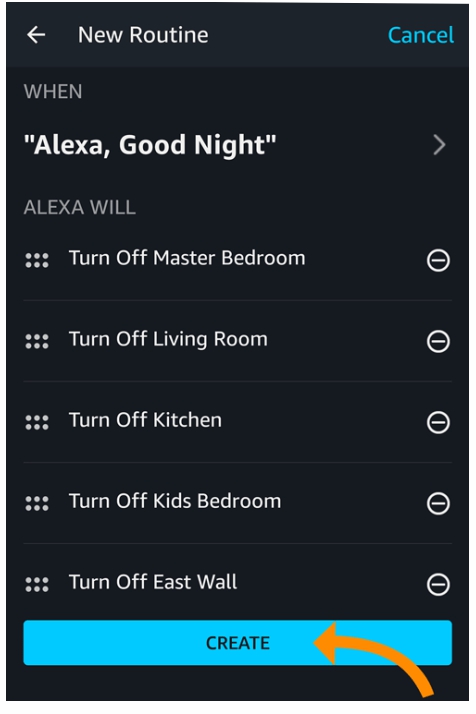Remove the Turn Off Kitchen action
Viewport: 476px width, 714px height.
438,422
